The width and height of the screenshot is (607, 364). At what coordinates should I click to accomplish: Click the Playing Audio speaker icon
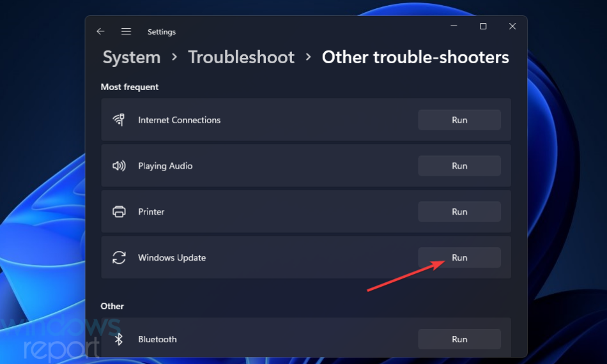click(119, 166)
